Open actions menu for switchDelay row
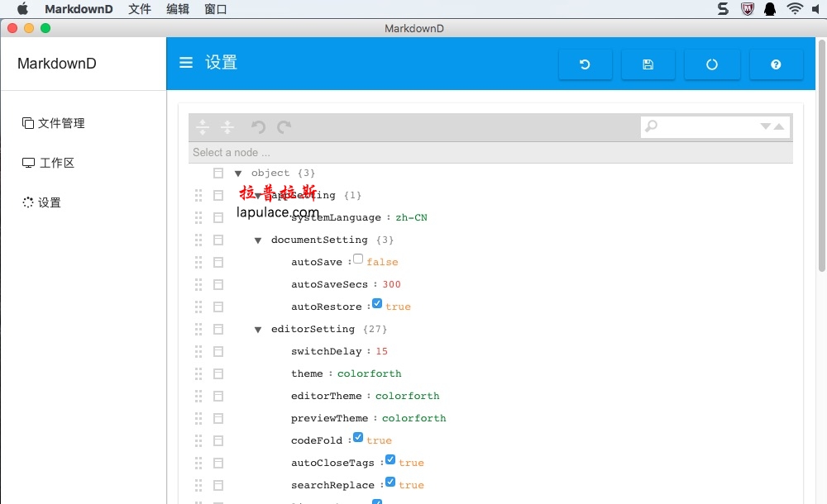Image resolution: width=827 pixels, height=504 pixels. point(218,352)
